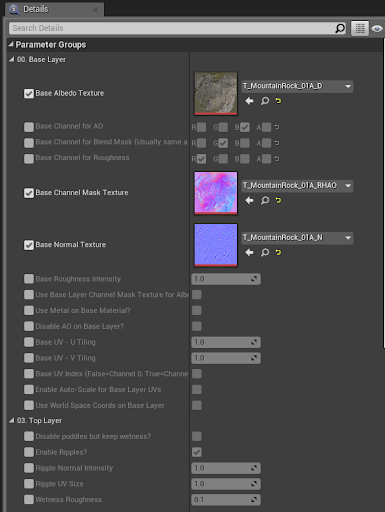Reset Base Normal Texture to default

(x=278, y=252)
